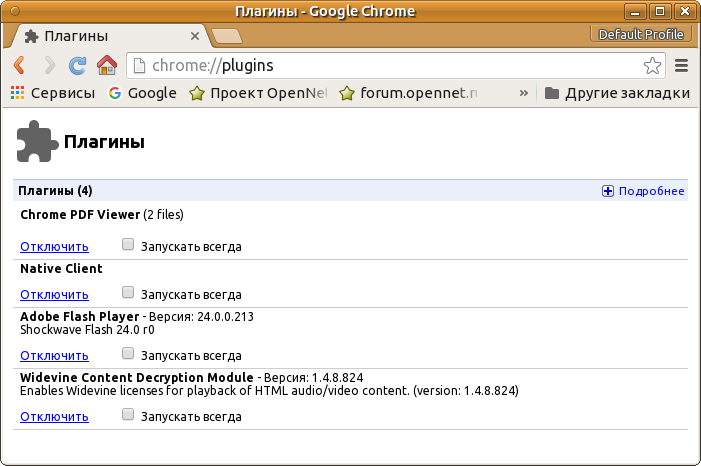Open the forum.opennet bookmark
This screenshot has height=466, width=701.
point(409,93)
